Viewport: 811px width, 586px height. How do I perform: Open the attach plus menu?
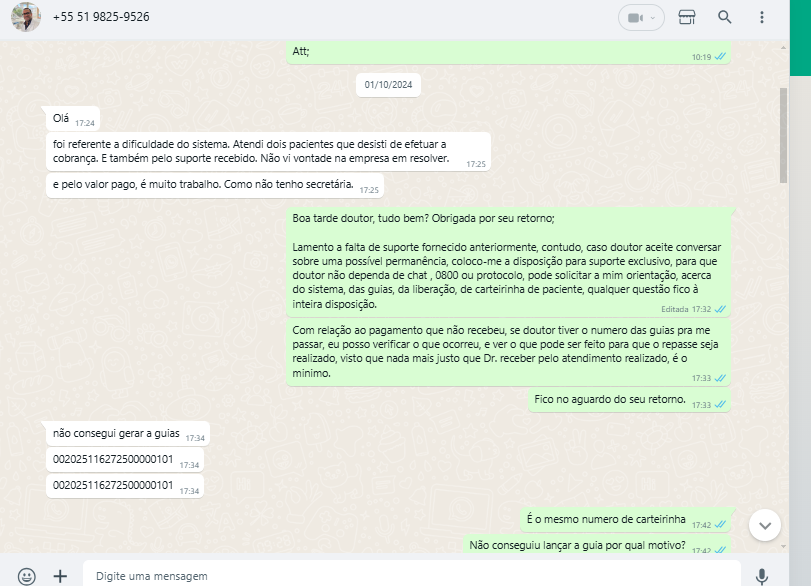(60, 576)
